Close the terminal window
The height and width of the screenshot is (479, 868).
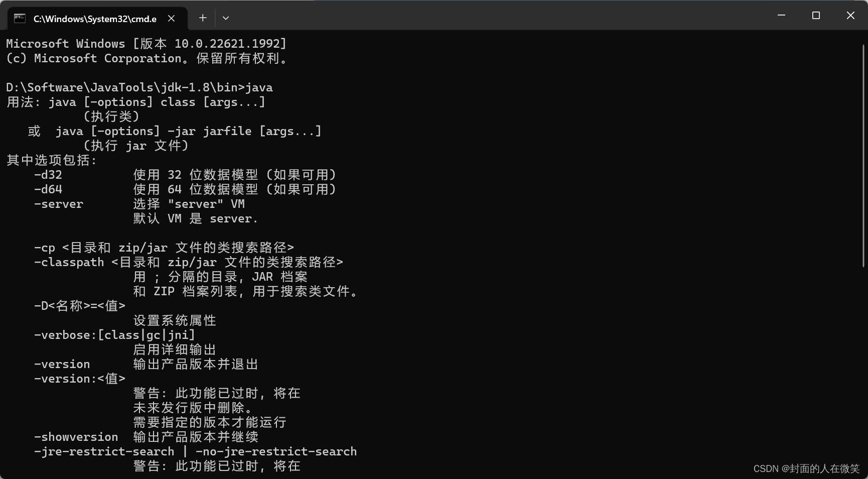(850, 15)
